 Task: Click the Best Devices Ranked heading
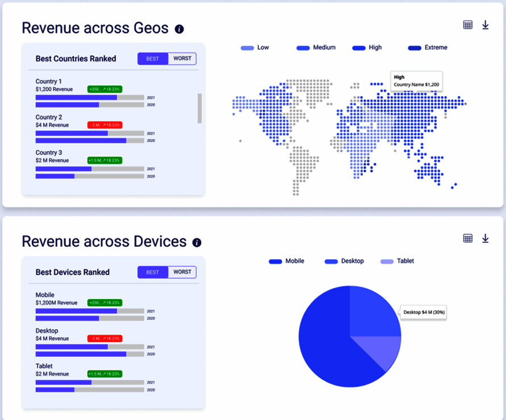coord(73,272)
